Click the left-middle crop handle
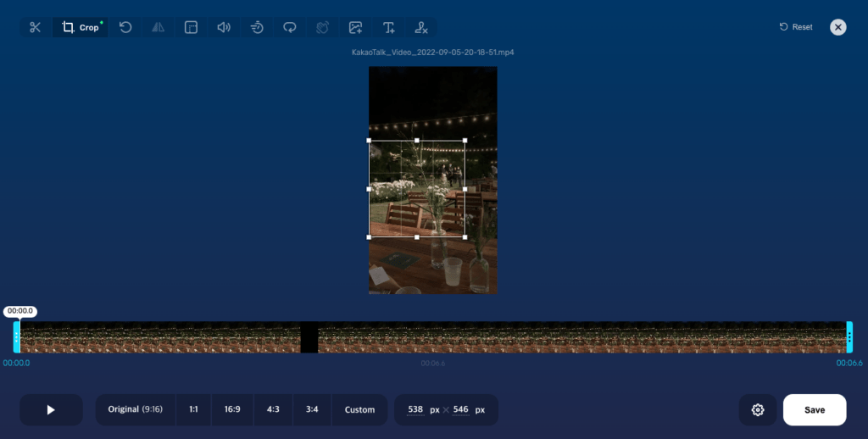868x439 pixels. (370, 189)
